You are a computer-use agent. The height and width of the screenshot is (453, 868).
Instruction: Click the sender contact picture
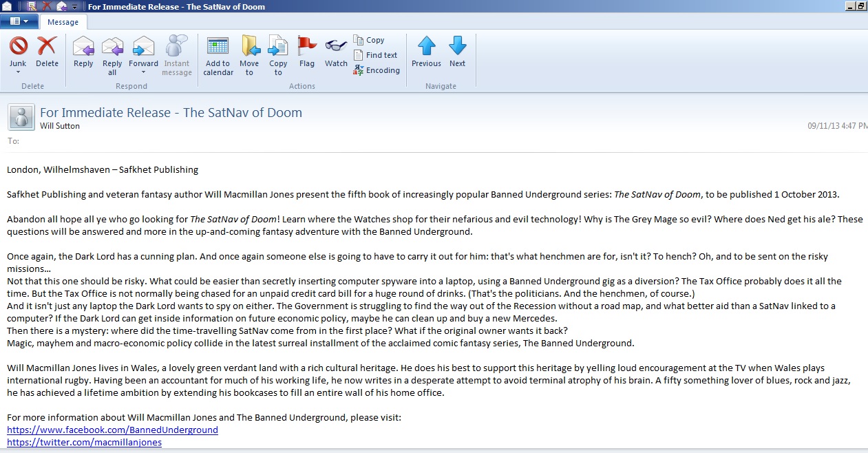[x=21, y=117]
